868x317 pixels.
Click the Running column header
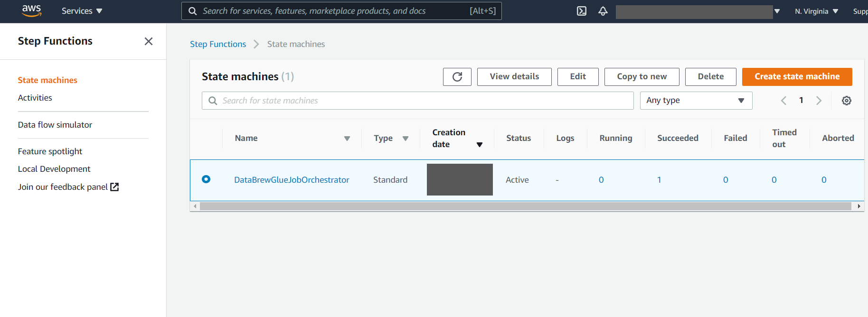pos(615,138)
